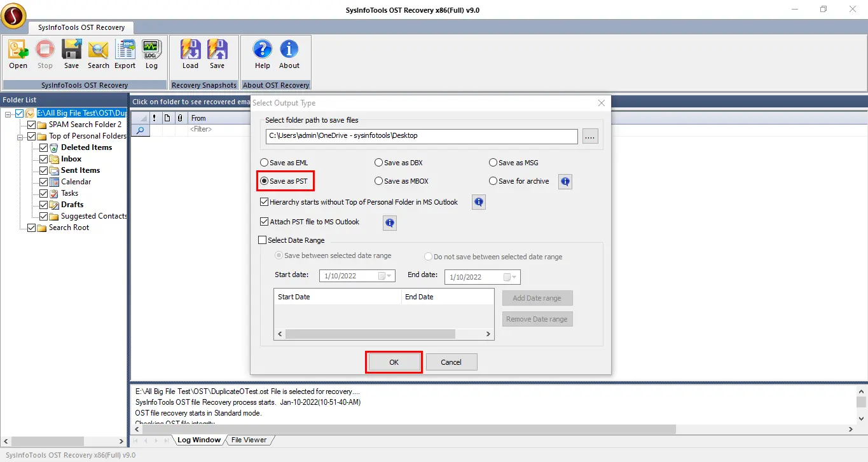Select the Save as EML option
The height and width of the screenshot is (462, 868).
(x=265, y=163)
